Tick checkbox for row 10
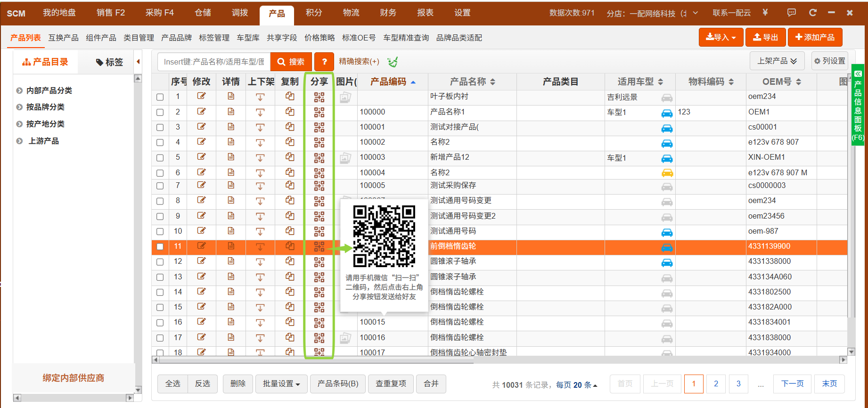 [x=160, y=231]
